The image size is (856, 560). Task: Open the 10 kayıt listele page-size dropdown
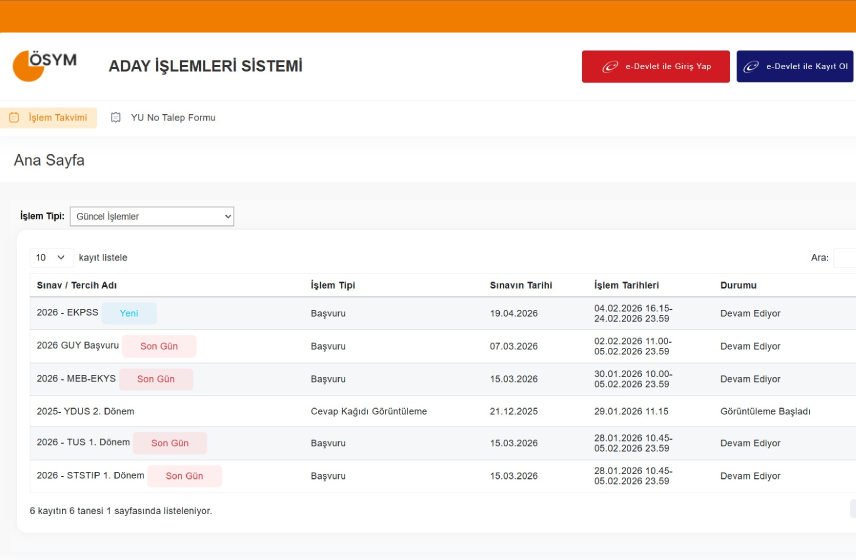point(52,257)
